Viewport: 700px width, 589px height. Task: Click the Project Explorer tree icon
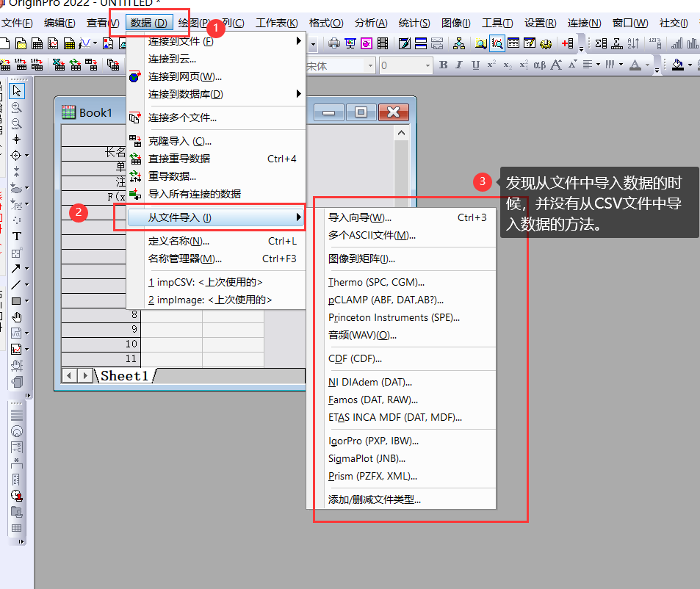[458, 43]
